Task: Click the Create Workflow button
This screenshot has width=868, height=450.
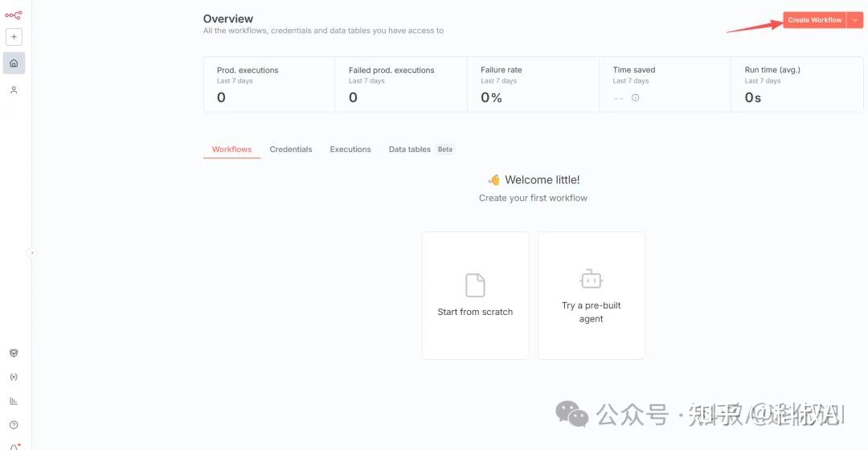Action: (x=814, y=20)
